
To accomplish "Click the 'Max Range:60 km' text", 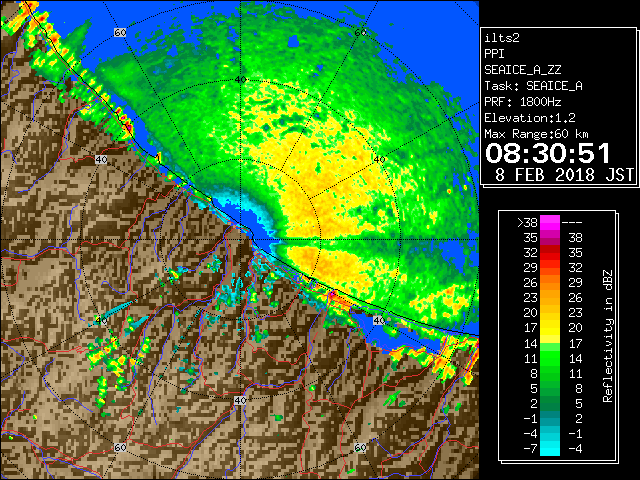I will pos(536,134).
